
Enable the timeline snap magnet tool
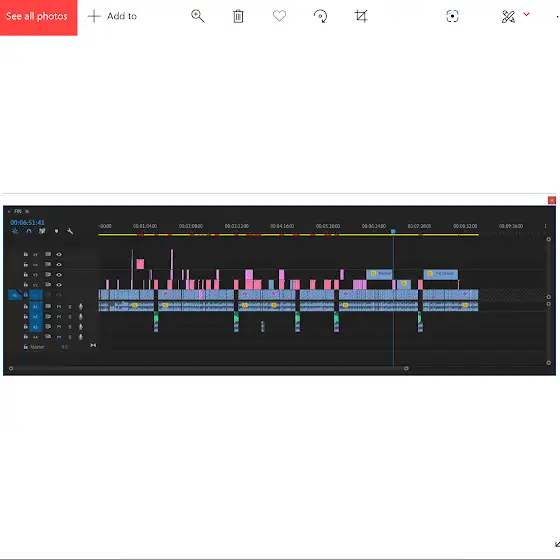[29, 231]
